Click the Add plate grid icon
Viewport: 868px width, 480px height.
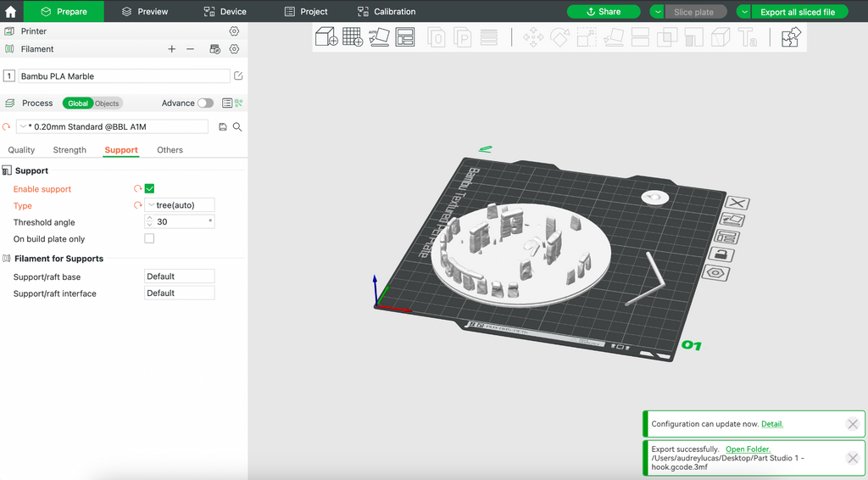click(x=353, y=37)
